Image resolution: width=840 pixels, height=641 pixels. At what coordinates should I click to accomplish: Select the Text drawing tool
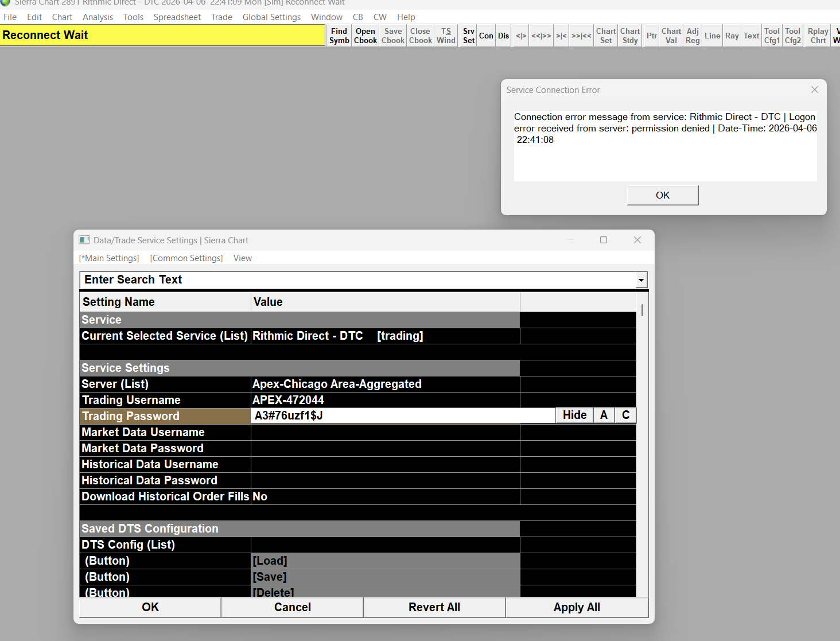752,36
